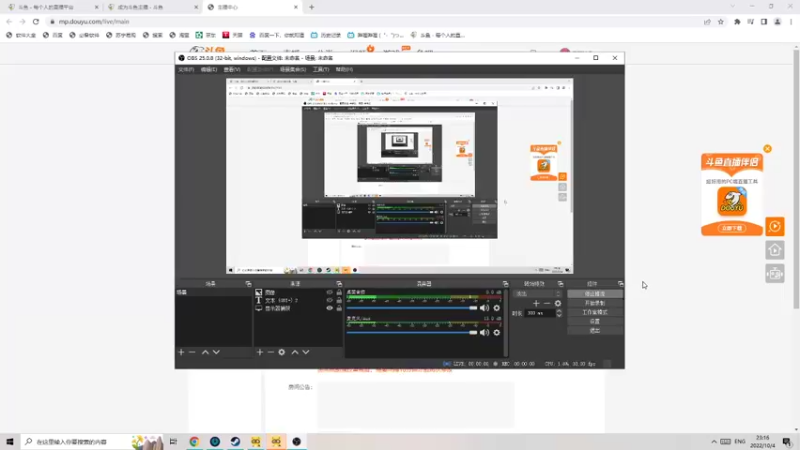Click the robot icon on Douyu sidebar
Image resolution: width=800 pixels, height=450 pixels.
(774, 274)
